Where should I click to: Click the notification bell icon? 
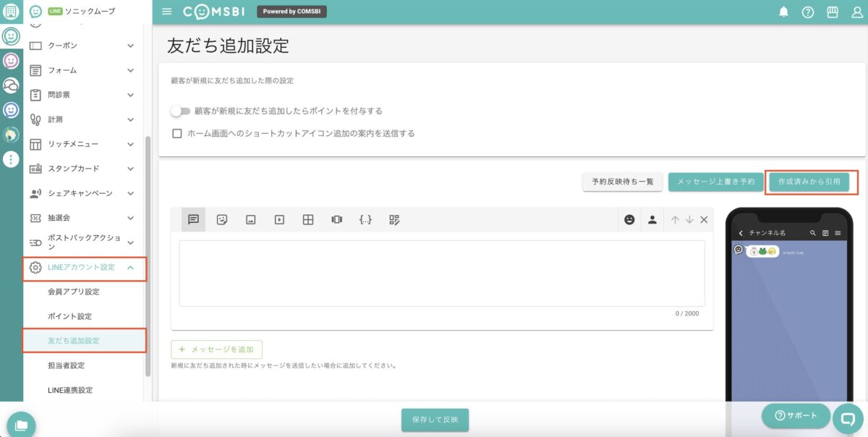[x=783, y=12]
